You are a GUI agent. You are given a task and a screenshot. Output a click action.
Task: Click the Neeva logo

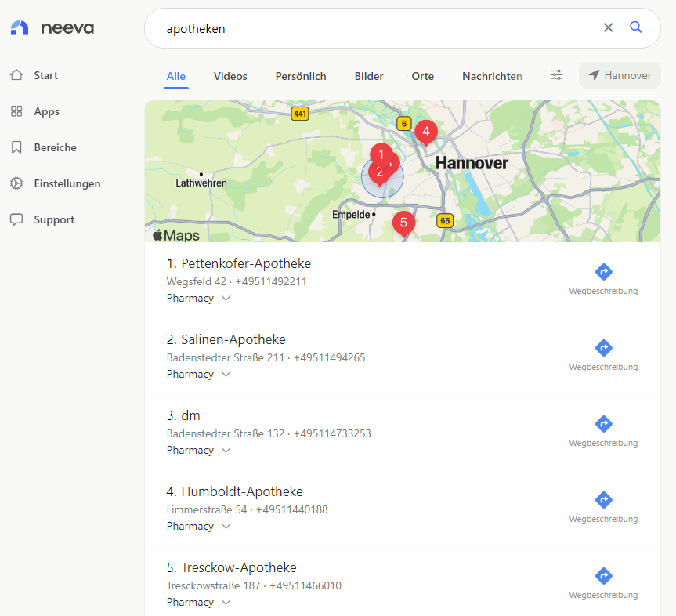[52, 28]
